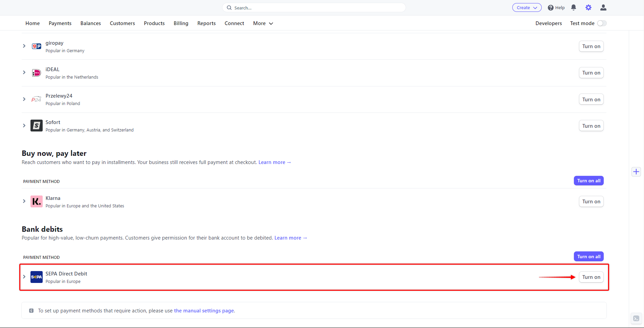Open the user account profile icon

(x=603, y=7)
